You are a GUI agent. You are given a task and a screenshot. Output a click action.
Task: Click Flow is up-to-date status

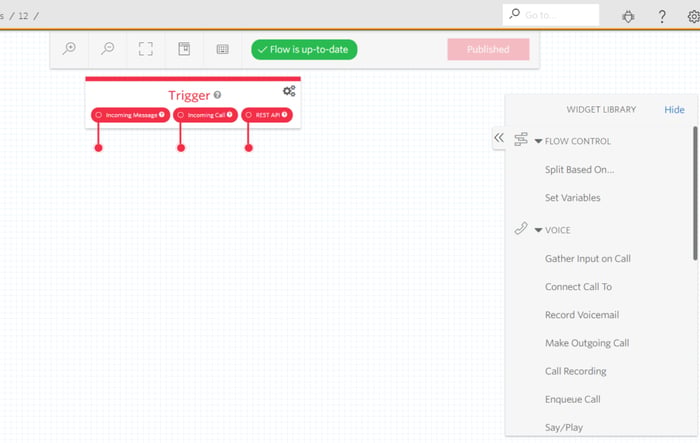coord(304,49)
